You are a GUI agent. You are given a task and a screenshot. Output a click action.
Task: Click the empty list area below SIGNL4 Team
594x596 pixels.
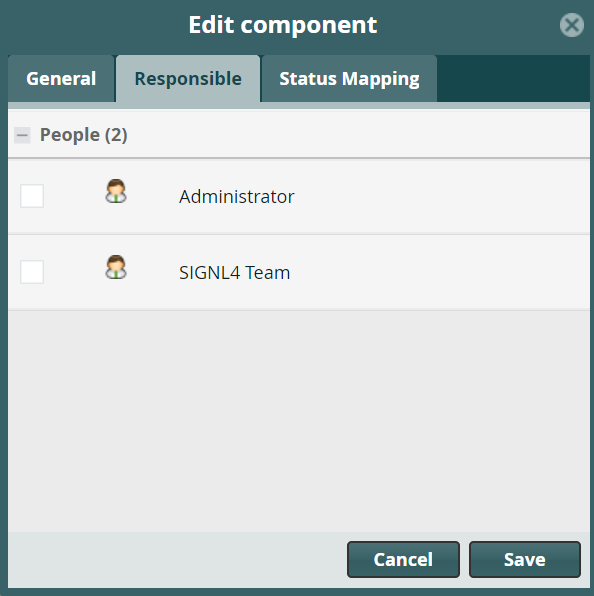pos(299,421)
